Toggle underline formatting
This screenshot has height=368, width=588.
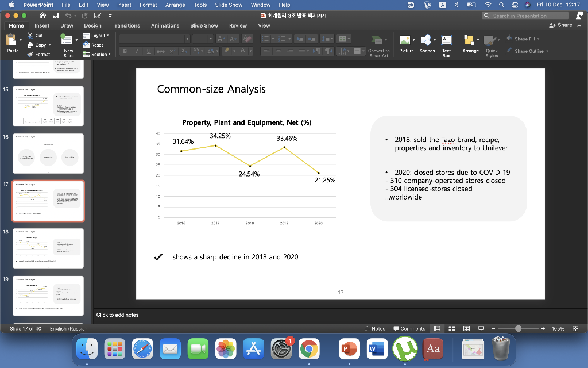pos(149,51)
